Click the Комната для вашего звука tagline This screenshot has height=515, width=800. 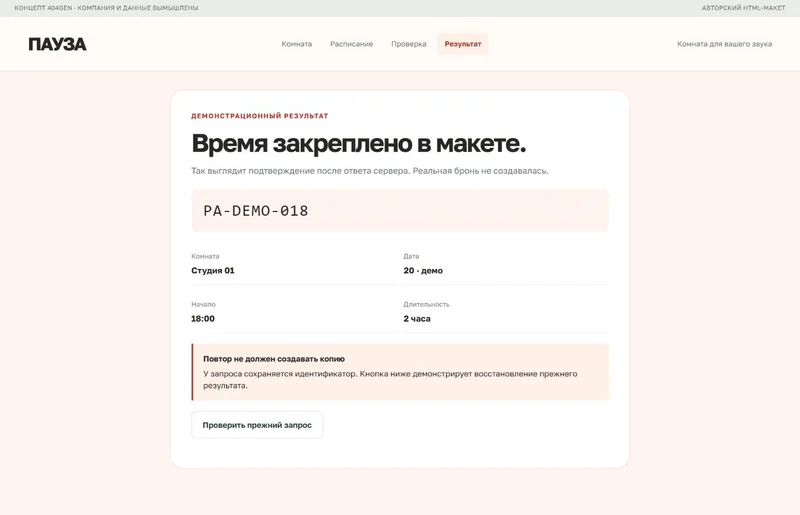724,44
